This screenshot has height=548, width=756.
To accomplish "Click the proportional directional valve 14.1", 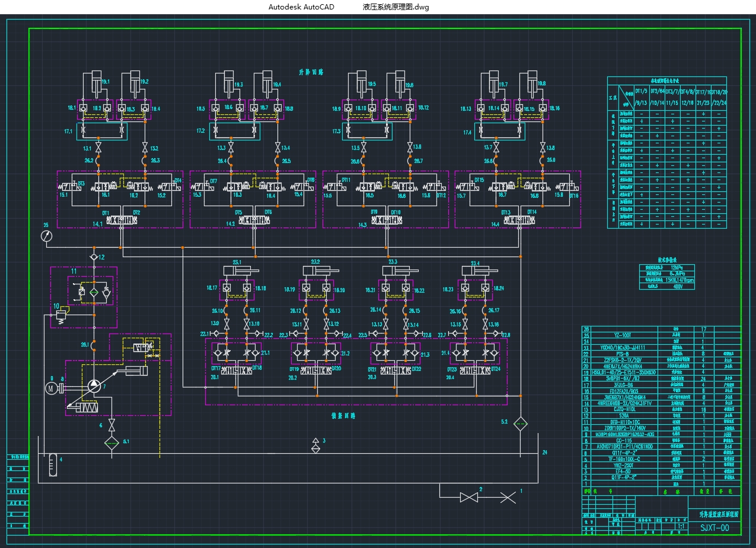I will tap(121, 220).
